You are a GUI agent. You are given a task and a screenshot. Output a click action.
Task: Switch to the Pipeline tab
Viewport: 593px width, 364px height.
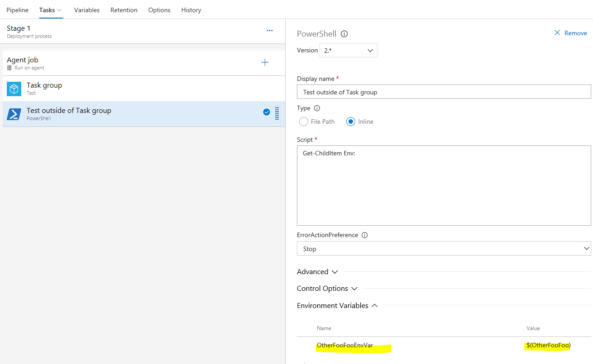pyautogui.click(x=17, y=10)
